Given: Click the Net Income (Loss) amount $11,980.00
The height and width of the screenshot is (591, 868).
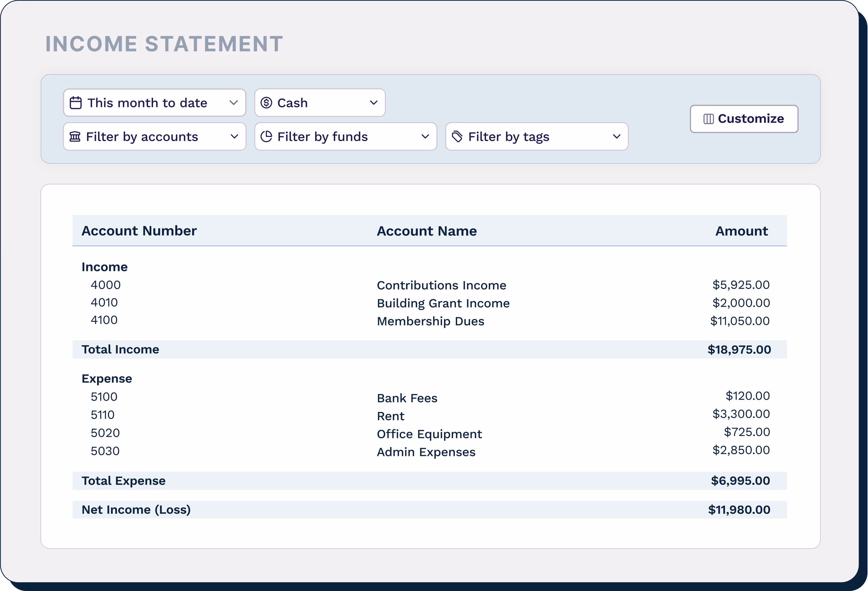Looking at the screenshot, I should (739, 510).
